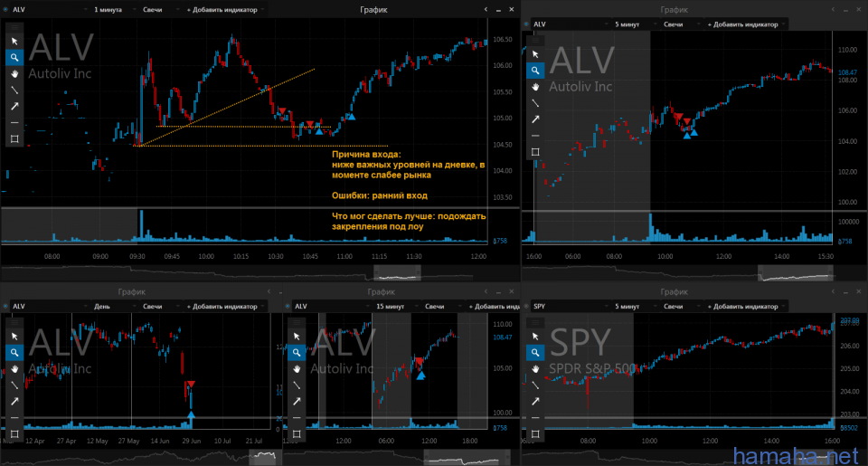
Task: Click the 'Причина входа:' annotation text
Action: (366, 155)
